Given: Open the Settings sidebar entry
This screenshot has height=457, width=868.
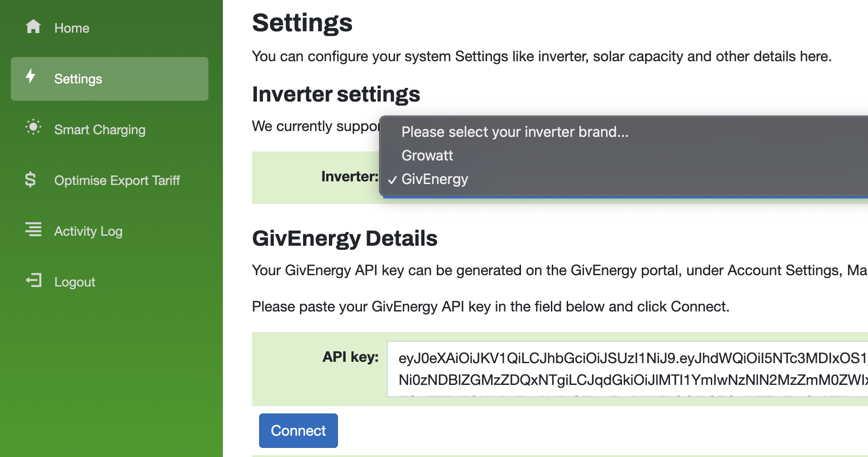Looking at the screenshot, I should click(110, 79).
